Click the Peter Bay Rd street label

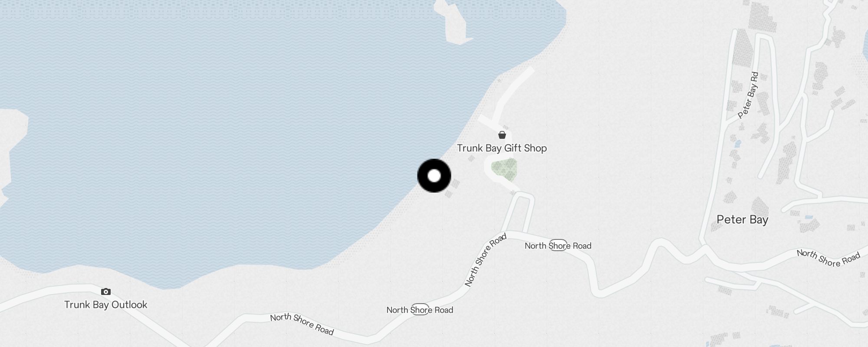tap(748, 95)
